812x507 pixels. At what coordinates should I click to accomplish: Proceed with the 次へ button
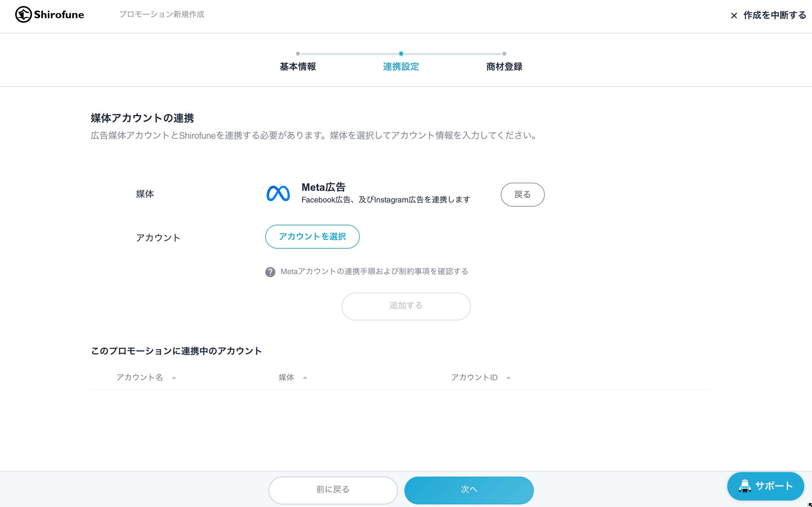click(x=468, y=490)
